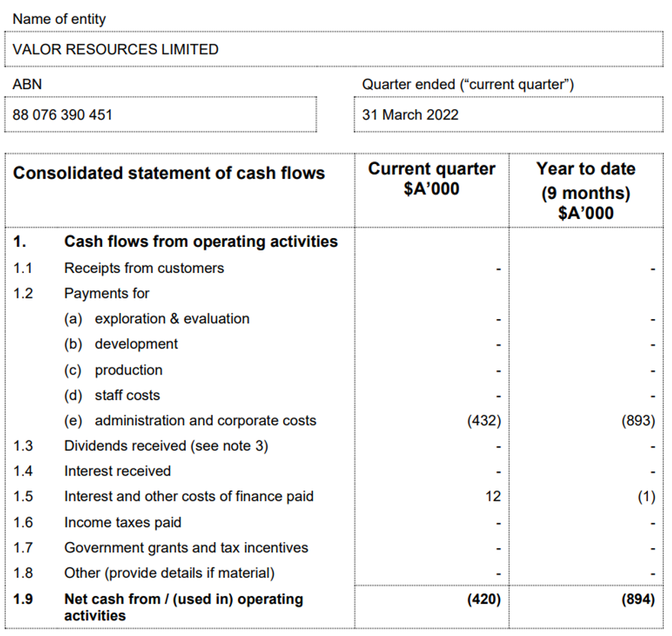Click the Government grants and tax incentives label

186,547
